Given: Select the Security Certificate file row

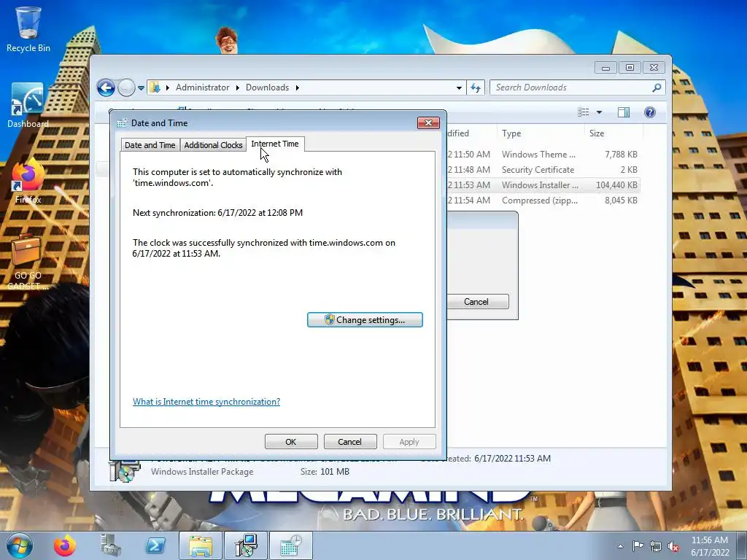Looking at the screenshot, I should pyautogui.click(x=543, y=169).
